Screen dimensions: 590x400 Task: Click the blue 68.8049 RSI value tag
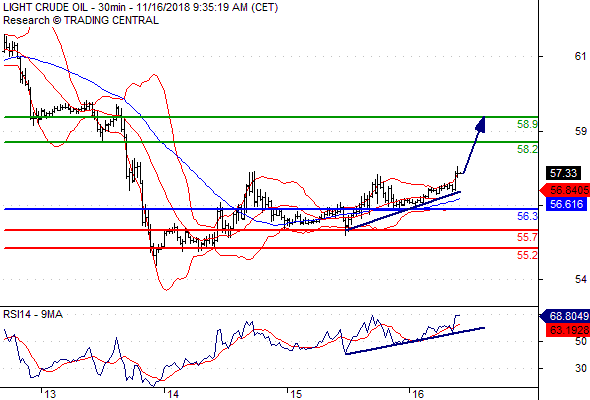point(565,316)
